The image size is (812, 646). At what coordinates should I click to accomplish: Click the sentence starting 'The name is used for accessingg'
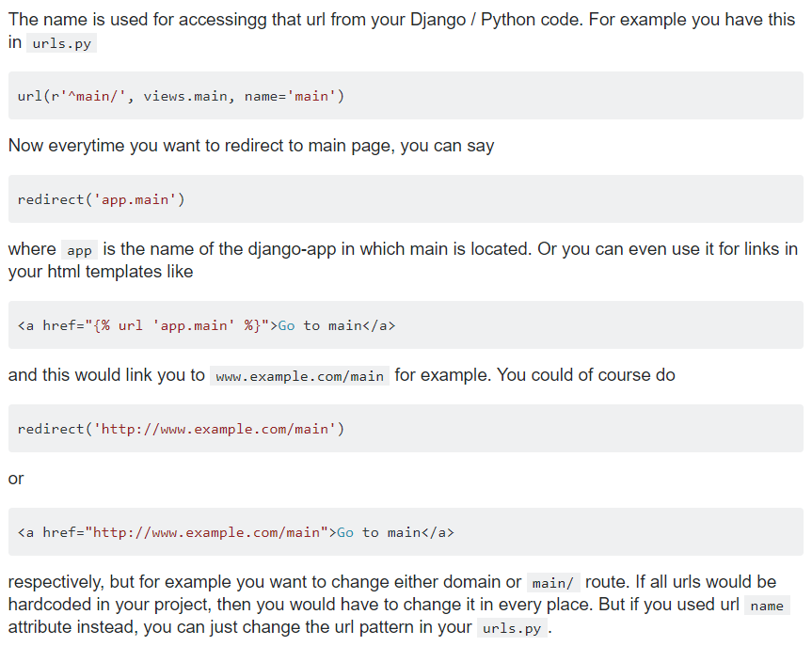click(x=295, y=20)
